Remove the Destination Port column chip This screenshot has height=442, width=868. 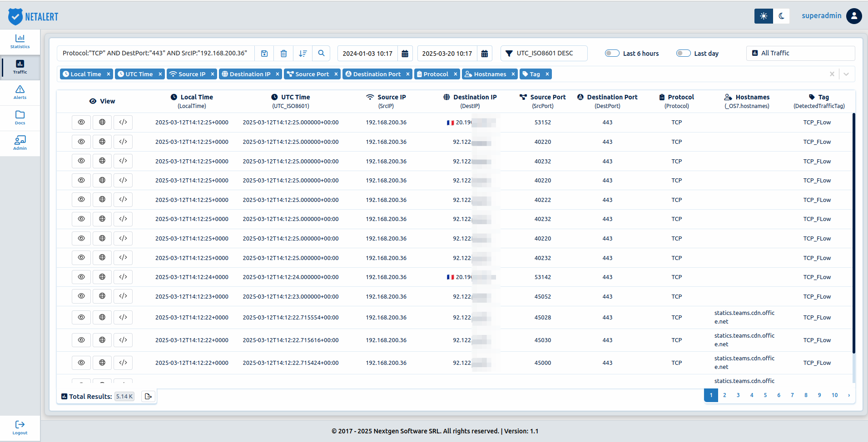pyautogui.click(x=407, y=74)
